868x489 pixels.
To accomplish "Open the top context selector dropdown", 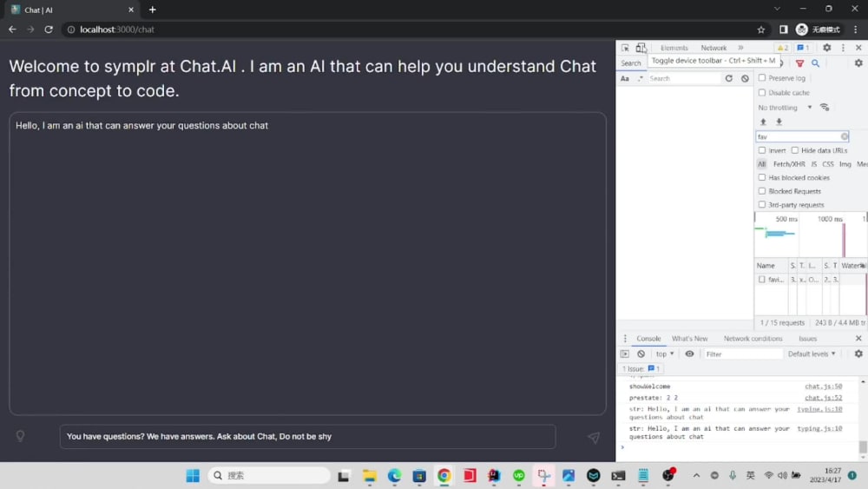I will (x=664, y=354).
